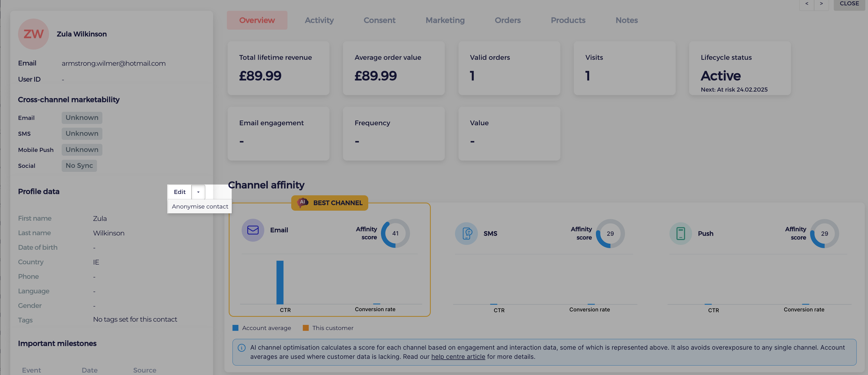The width and height of the screenshot is (868, 375).
Task: Go to next contact with right arrow
Action: (x=821, y=4)
